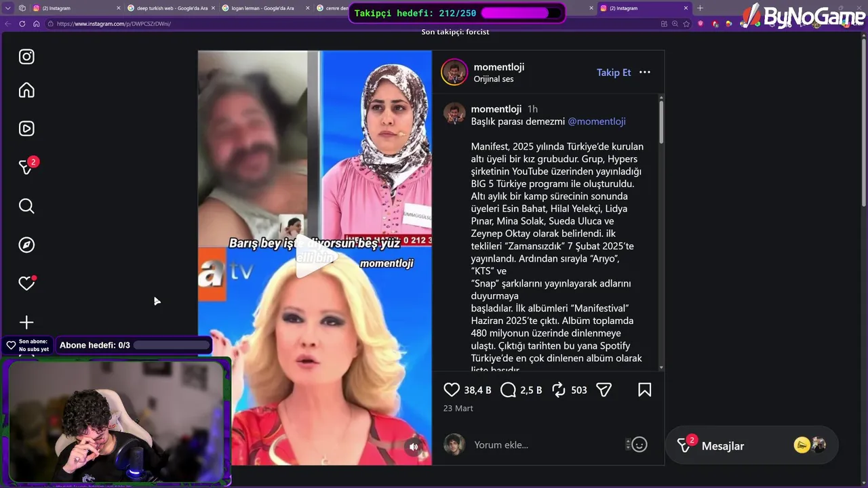Open Messages icon in left sidebar
The image size is (868, 488).
(x=27, y=167)
